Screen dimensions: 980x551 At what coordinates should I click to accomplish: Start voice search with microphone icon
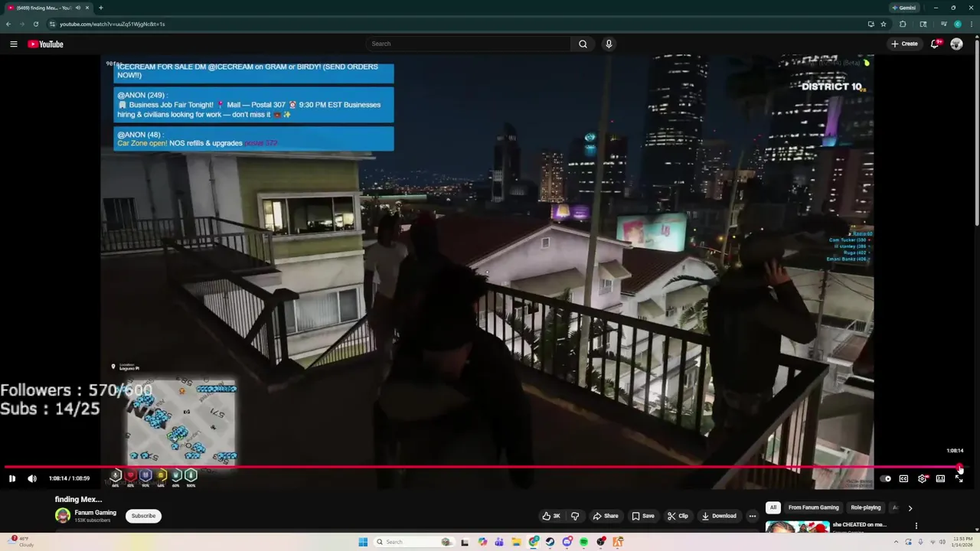[x=609, y=44]
